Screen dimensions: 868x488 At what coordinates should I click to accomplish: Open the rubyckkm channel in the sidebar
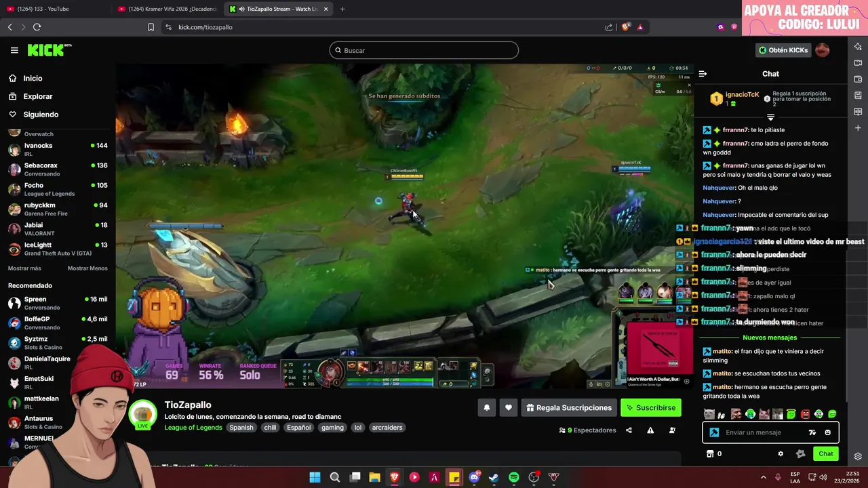click(58, 209)
